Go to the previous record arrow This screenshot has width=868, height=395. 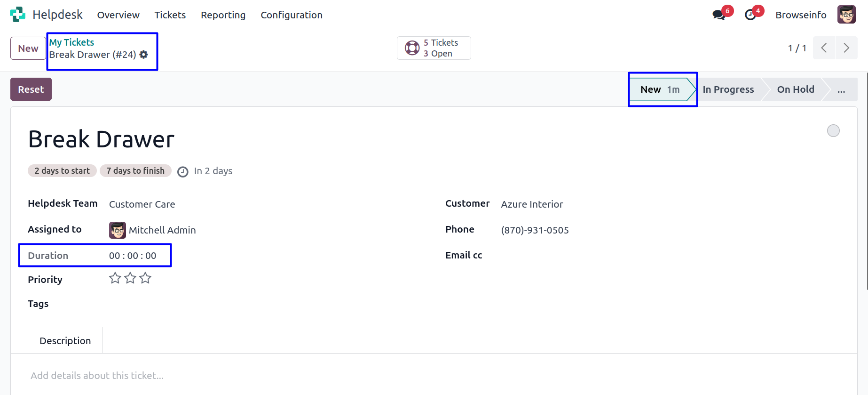point(824,48)
